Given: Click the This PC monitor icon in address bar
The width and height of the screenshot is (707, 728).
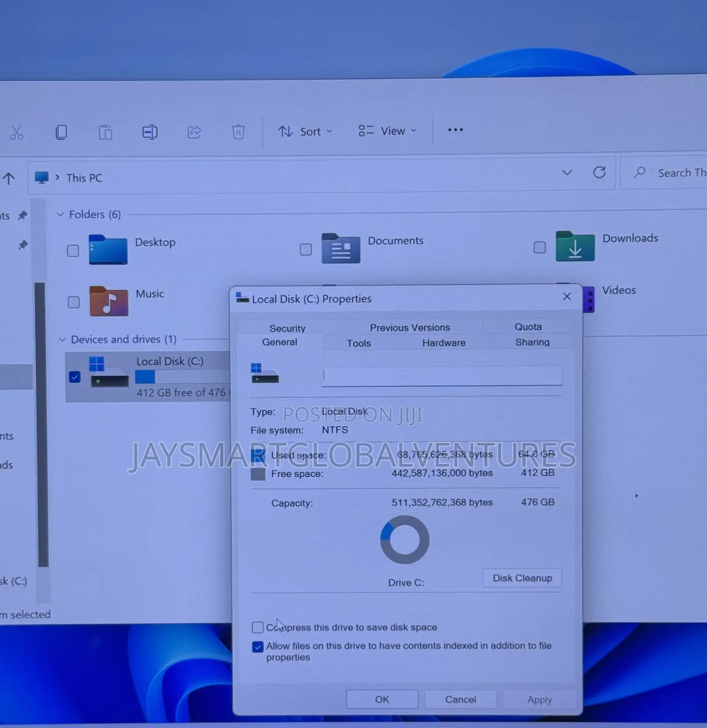Looking at the screenshot, I should 42,178.
